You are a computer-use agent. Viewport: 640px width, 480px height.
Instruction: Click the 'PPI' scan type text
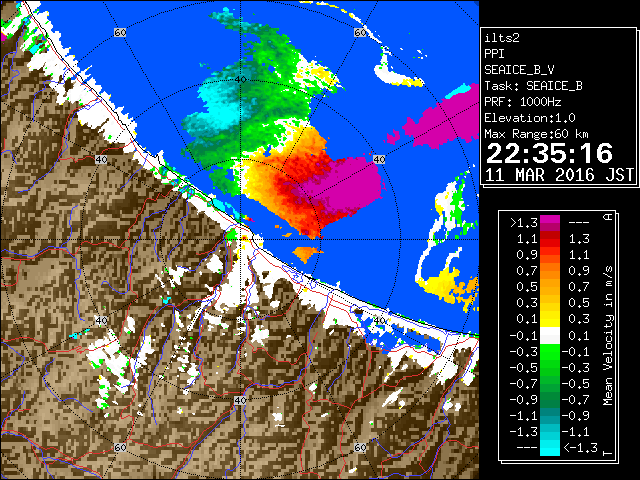pos(495,54)
